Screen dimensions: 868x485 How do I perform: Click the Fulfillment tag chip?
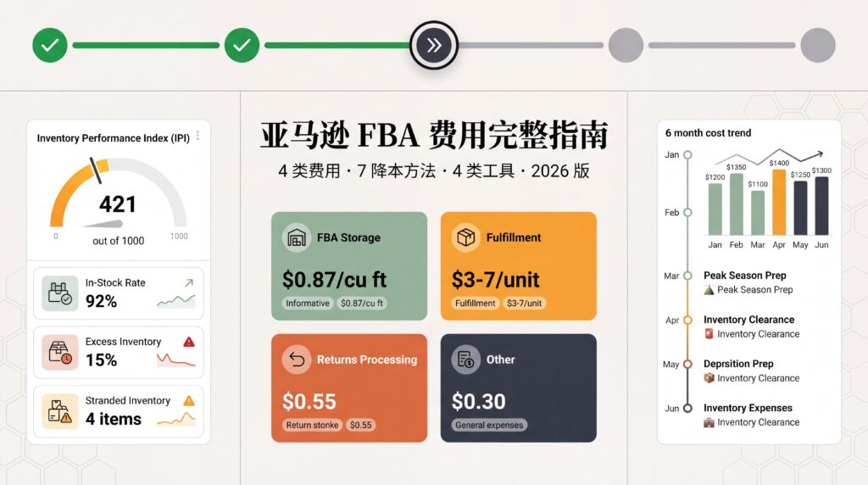476,304
